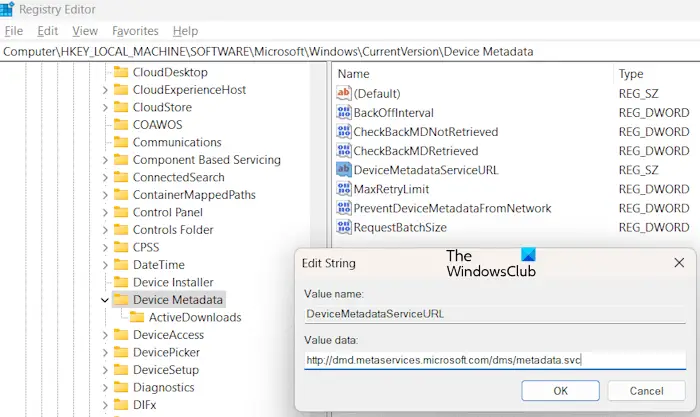Image resolution: width=700 pixels, height=417 pixels.
Task: Select the PreventDeviceMetadataFromNetwork DWORD icon
Action: 344,208
